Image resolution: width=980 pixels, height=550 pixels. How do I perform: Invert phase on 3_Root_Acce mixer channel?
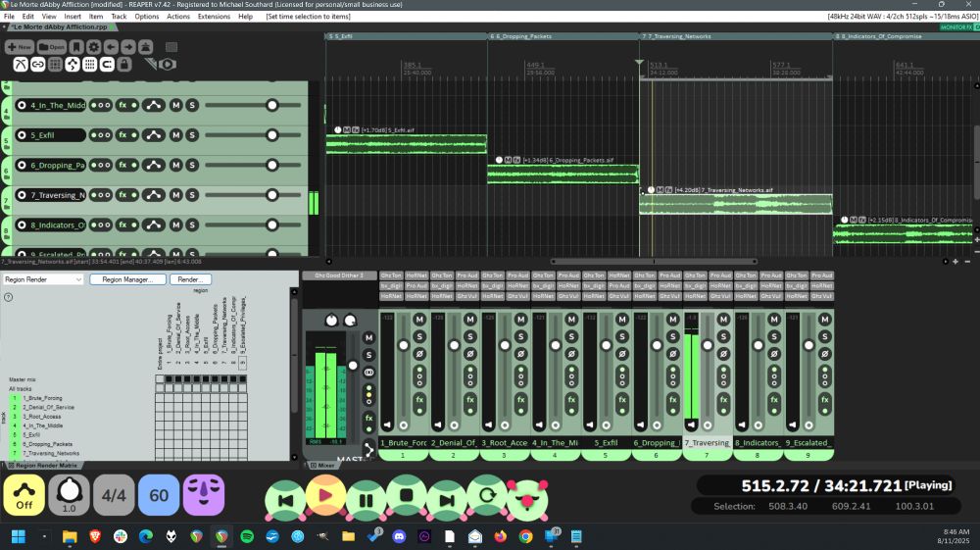(x=520, y=354)
